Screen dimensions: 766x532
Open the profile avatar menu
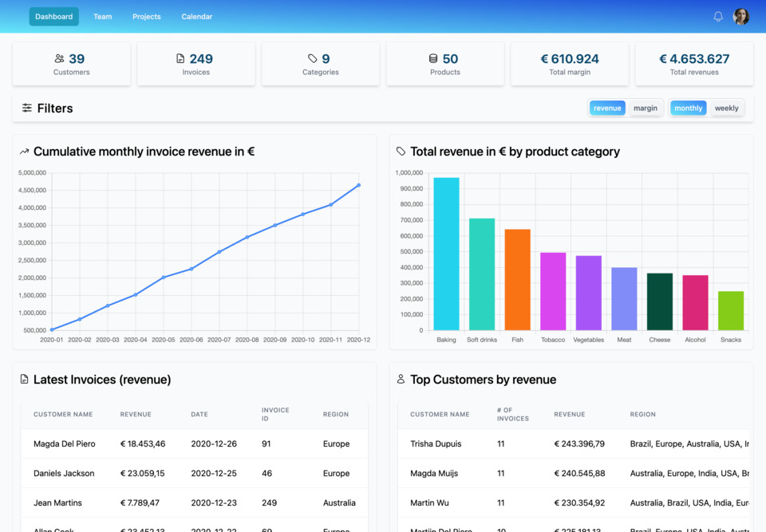[x=742, y=16]
